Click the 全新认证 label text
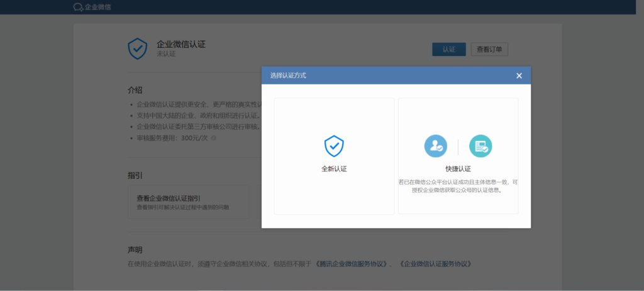Image resolution: width=644 pixels, height=291 pixels. pos(334,169)
